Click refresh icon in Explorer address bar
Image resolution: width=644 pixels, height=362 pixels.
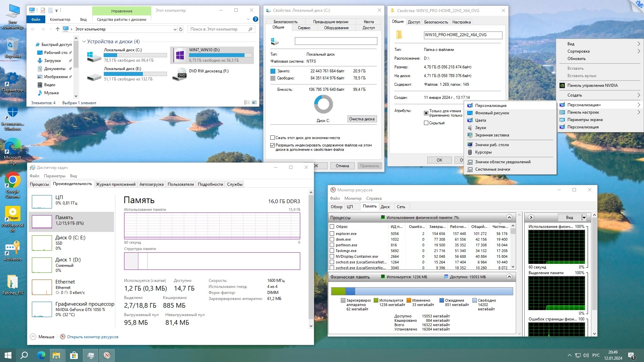point(181,29)
